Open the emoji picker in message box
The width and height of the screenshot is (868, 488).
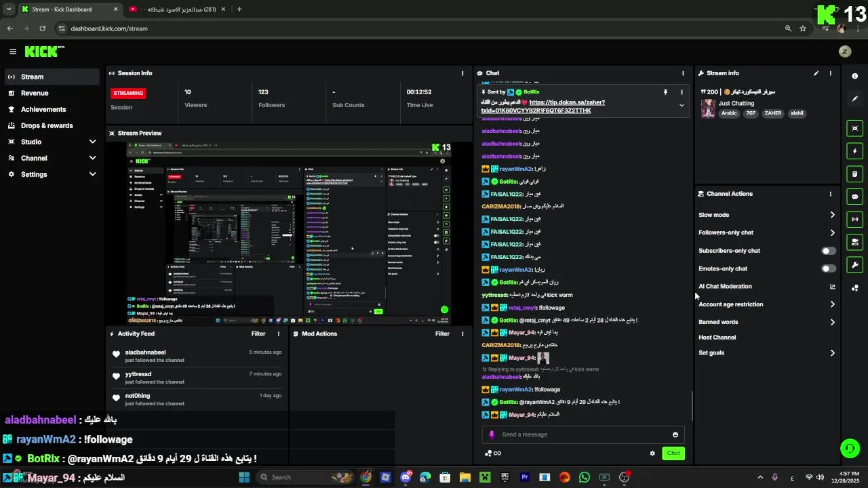[675, 434]
